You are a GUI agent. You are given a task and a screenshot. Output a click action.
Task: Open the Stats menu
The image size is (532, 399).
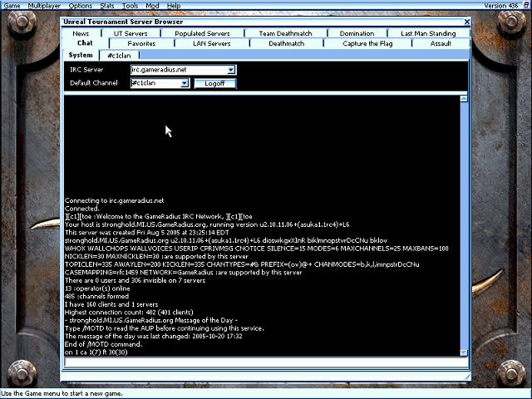(x=107, y=6)
